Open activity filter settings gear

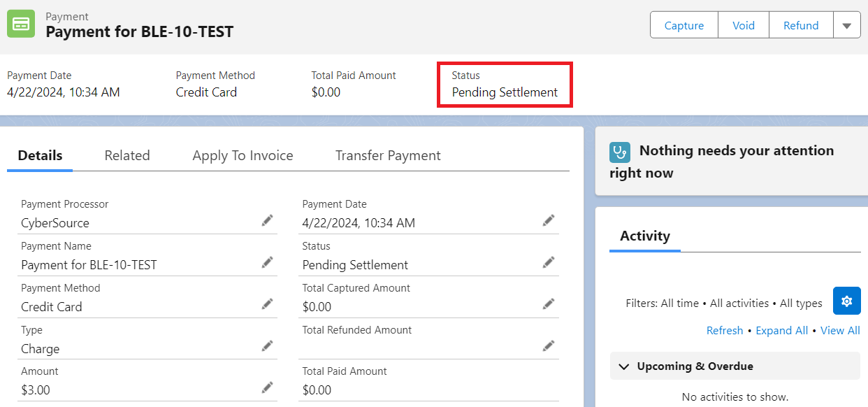tap(846, 301)
